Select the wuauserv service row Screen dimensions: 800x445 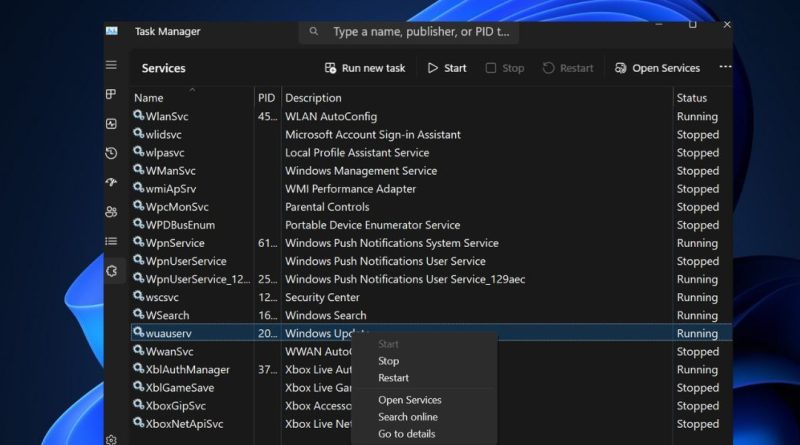(432, 333)
